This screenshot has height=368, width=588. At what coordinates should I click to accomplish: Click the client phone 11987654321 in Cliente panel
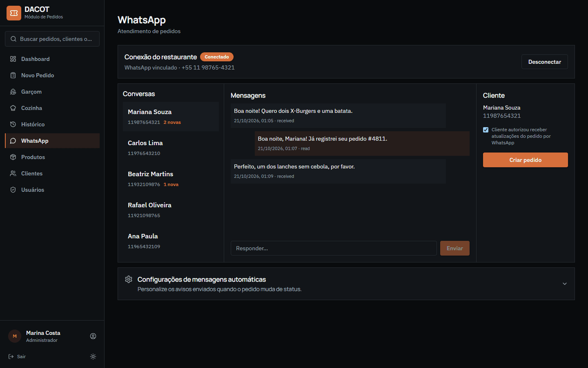(502, 116)
